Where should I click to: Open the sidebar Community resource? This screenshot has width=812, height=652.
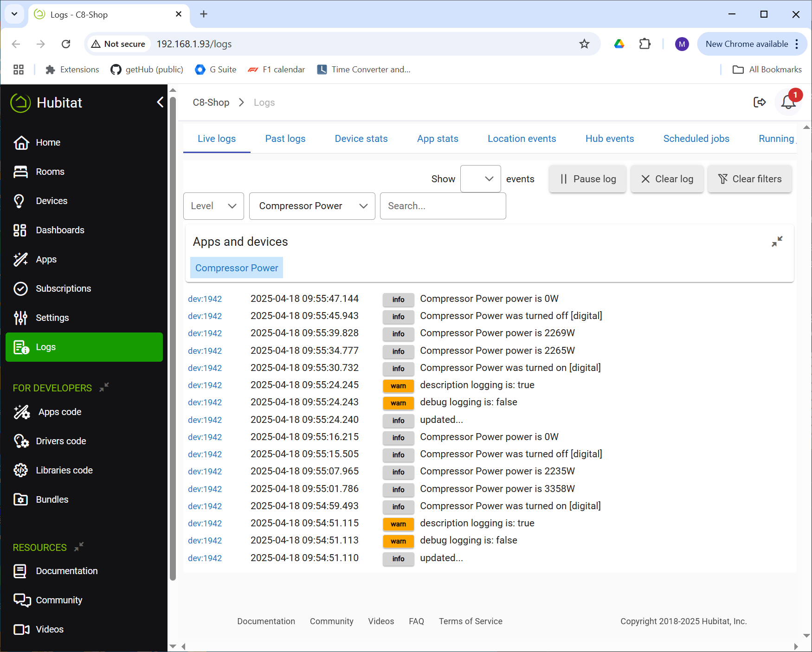(84, 600)
